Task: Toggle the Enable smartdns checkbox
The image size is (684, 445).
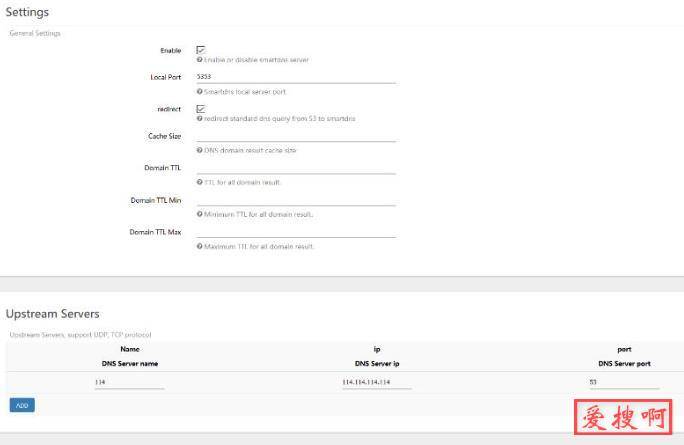Action: (201, 49)
